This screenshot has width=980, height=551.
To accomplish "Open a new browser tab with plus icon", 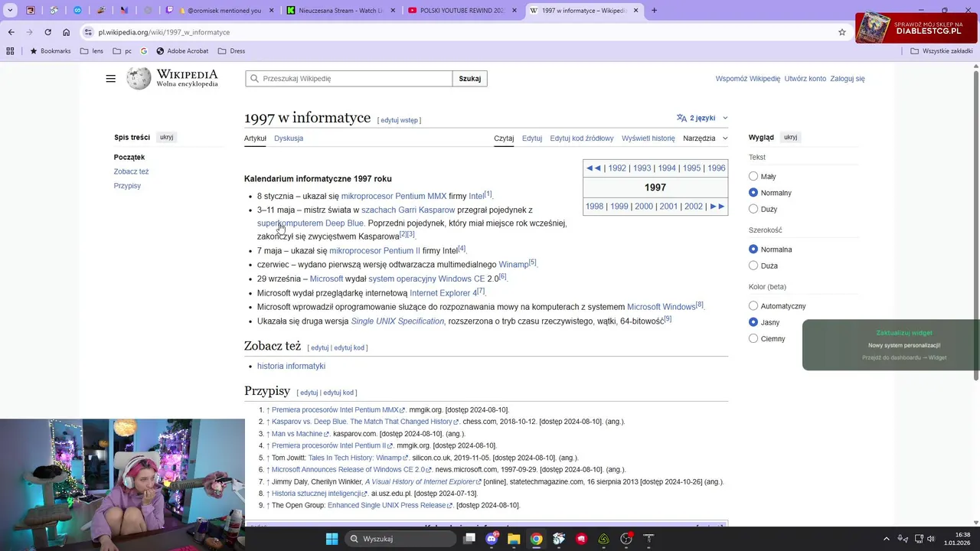I will (654, 11).
